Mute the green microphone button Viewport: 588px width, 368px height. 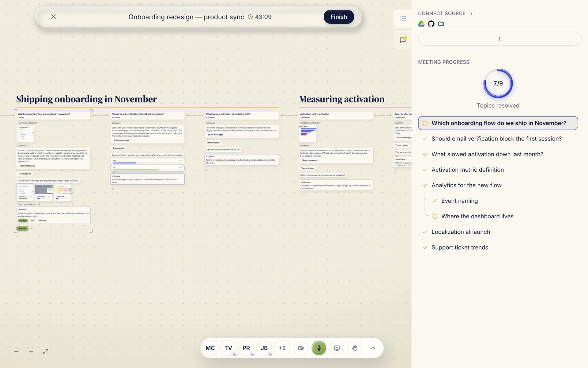pyautogui.click(x=319, y=348)
